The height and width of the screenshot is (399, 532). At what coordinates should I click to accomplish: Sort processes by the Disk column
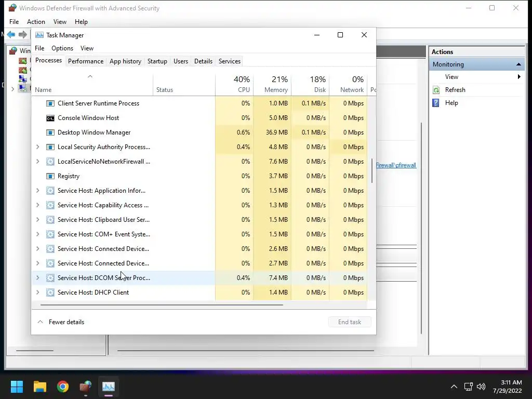[310, 84]
